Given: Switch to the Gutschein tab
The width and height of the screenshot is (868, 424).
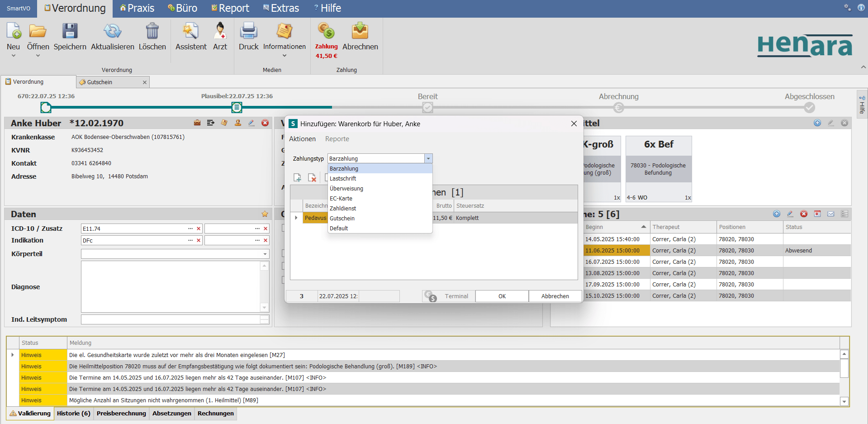Looking at the screenshot, I should [x=100, y=82].
